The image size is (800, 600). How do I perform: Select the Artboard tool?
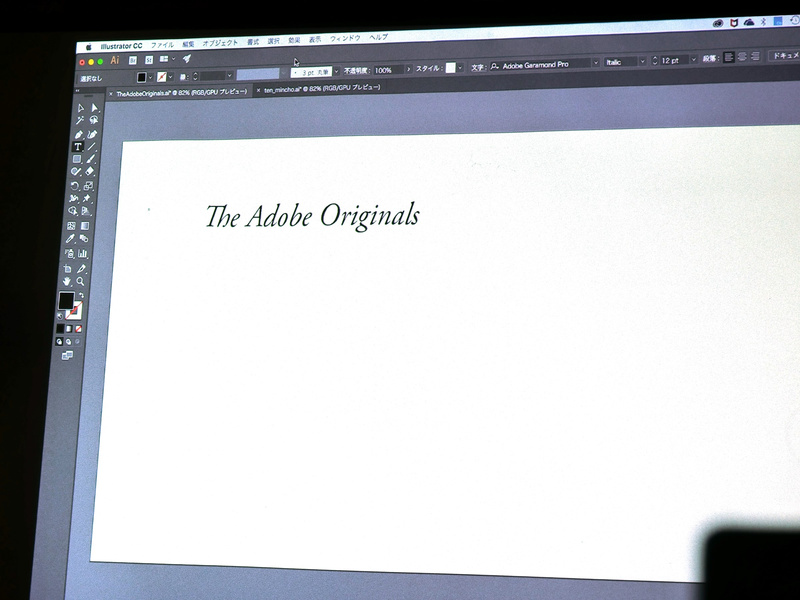click(x=68, y=269)
